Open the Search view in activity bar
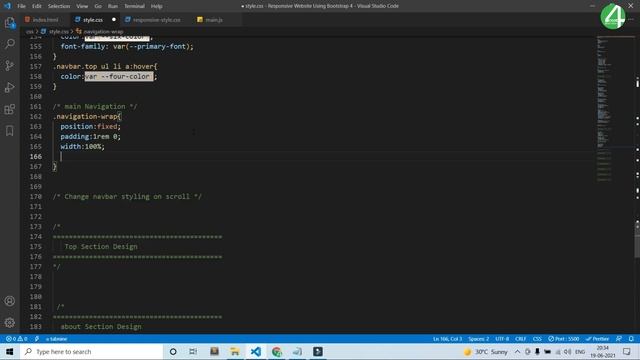This screenshot has width=640, height=360. click(10, 44)
